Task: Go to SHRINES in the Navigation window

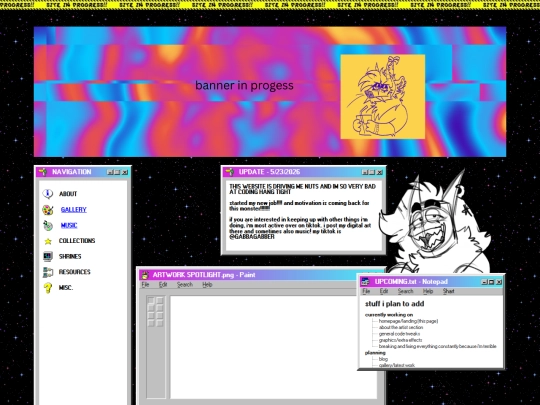Action: (x=70, y=257)
